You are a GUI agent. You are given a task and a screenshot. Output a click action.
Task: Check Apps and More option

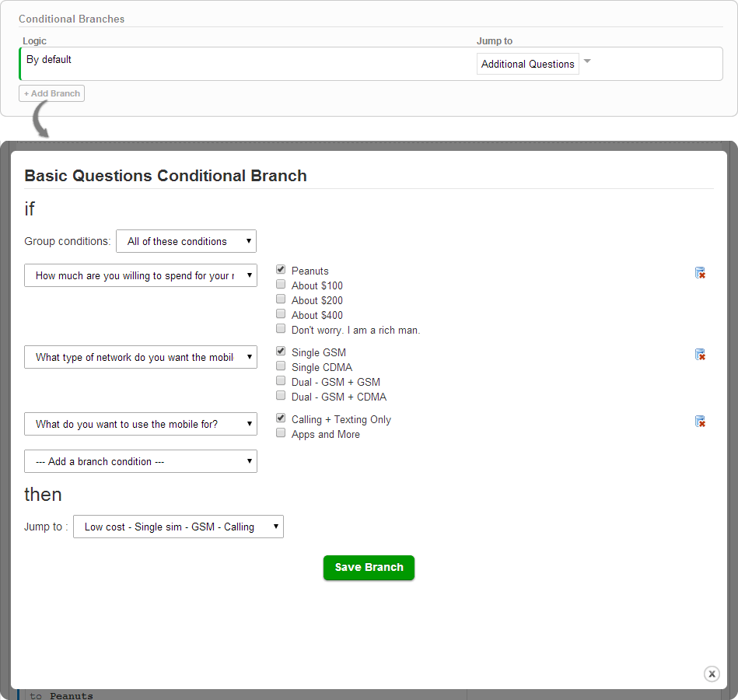pos(281,433)
